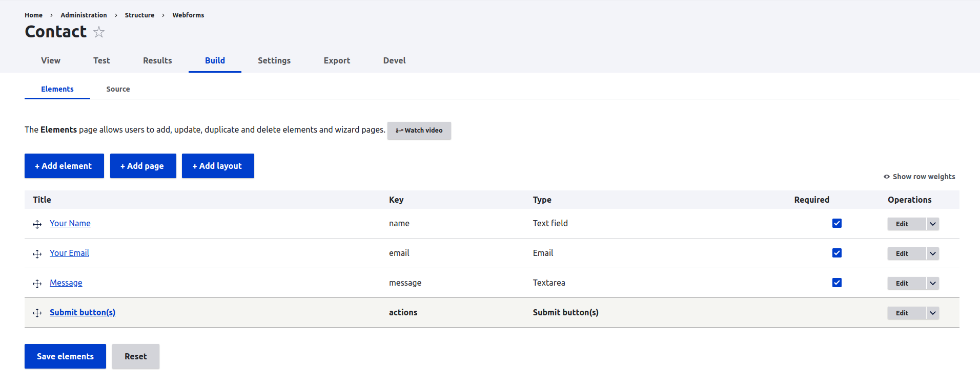
Task: Open the Message element link
Action: coord(66,283)
